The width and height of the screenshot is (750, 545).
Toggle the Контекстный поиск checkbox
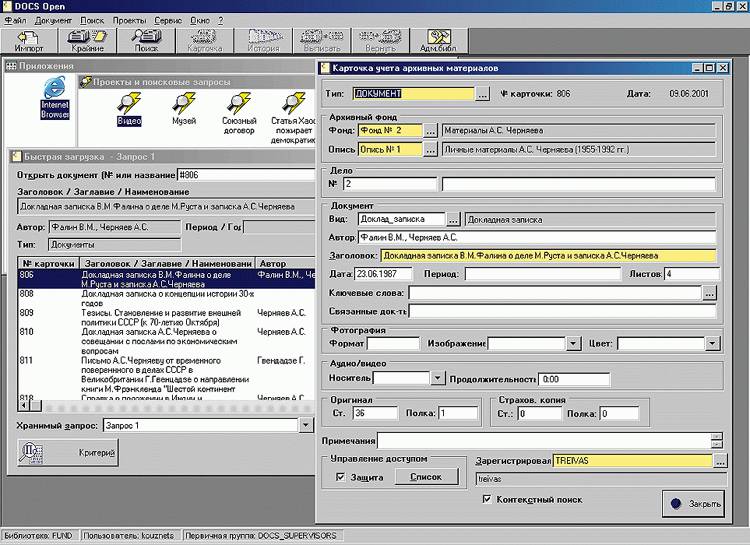[487, 499]
